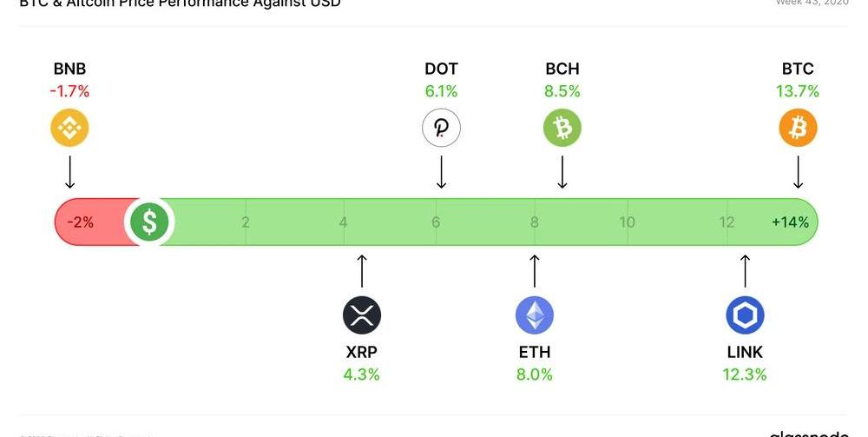Click the 10 tick mark on scale
868x437 pixels.
click(627, 222)
